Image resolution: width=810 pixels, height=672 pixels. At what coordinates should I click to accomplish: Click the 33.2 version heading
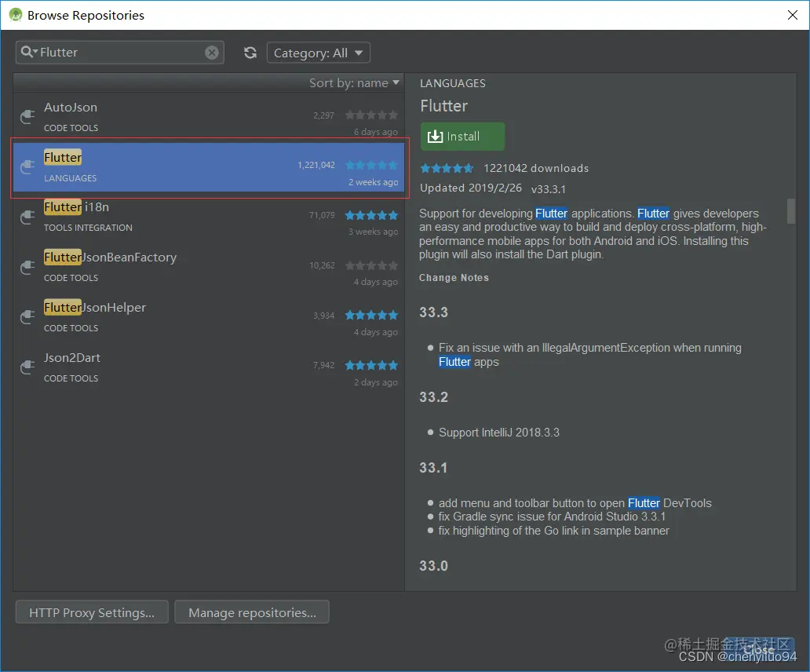click(433, 397)
